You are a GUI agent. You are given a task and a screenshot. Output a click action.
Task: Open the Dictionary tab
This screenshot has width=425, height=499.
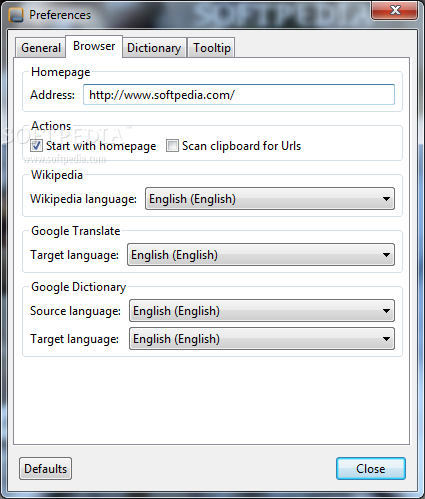[154, 48]
